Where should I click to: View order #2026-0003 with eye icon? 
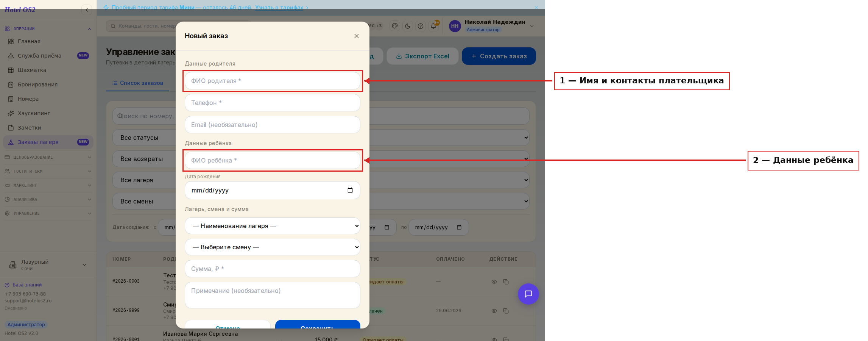[x=494, y=282]
